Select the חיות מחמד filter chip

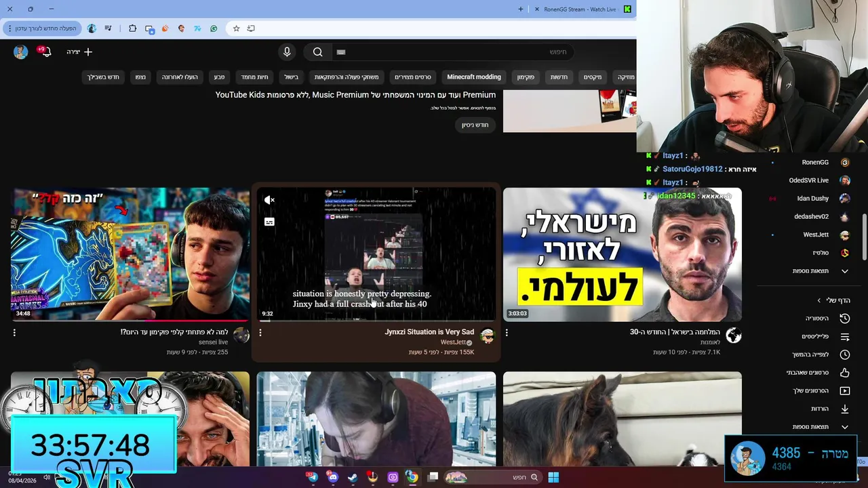click(255, 77)
